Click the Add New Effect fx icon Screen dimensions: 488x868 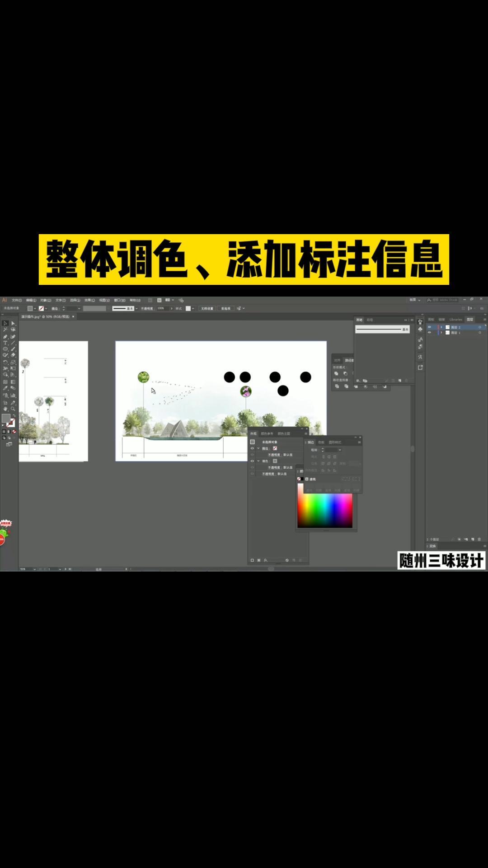tap(266, 560)
